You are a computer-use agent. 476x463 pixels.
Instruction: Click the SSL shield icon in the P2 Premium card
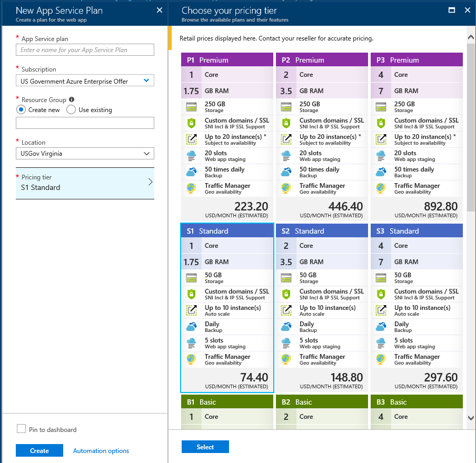(286, 123)
